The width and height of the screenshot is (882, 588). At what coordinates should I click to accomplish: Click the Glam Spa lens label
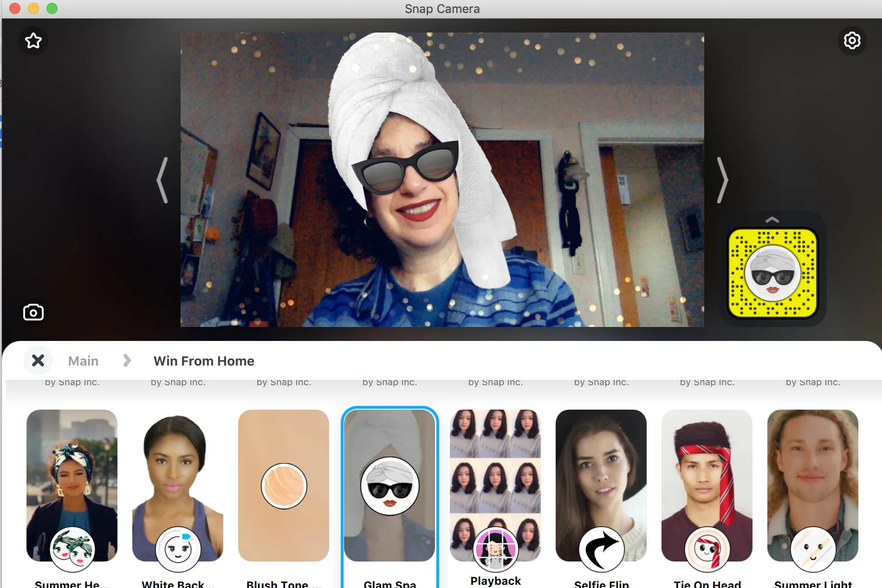click(x=389, y=584)
